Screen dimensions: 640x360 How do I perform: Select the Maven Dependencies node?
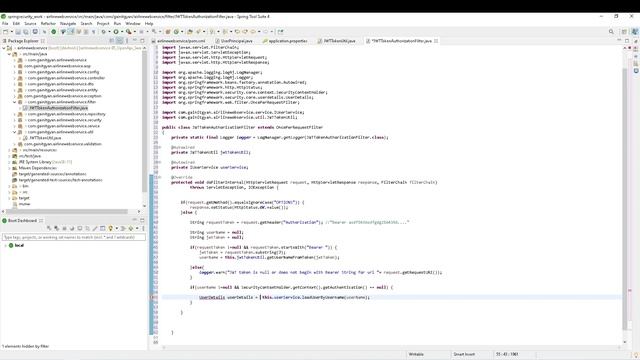pyautogui.click(x=35, y=168)
